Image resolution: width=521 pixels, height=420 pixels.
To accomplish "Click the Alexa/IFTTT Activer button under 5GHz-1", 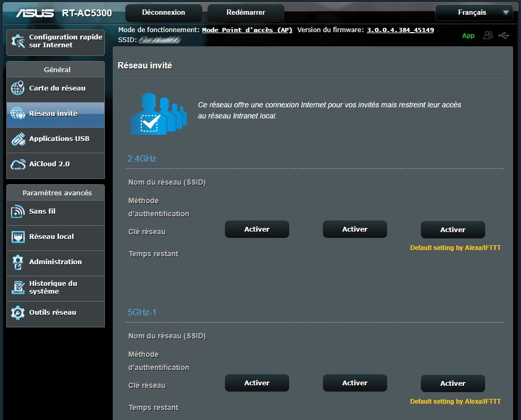I will (453, 383).
